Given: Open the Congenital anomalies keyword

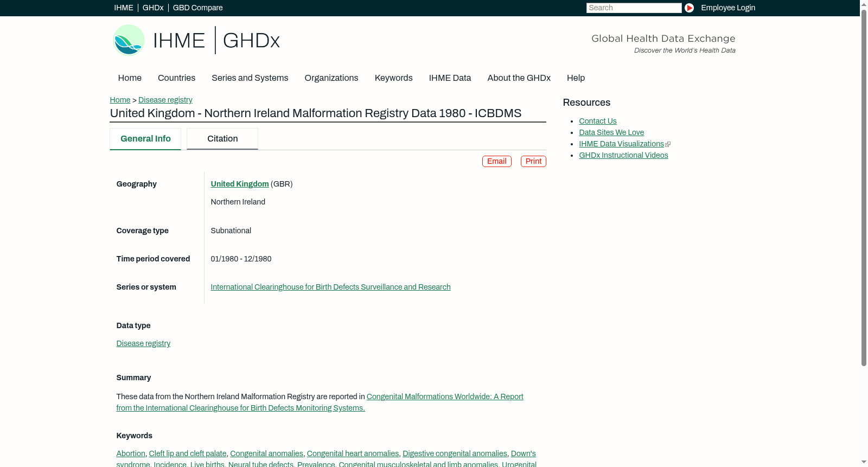Looking at the screenshot, I should pos(266,453).
